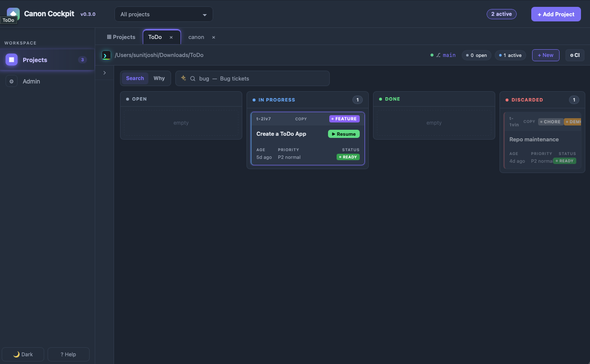
Task: Click the P2 normal priority on ToDo App card
Action: pyautogui.click(x=289, y=157)
